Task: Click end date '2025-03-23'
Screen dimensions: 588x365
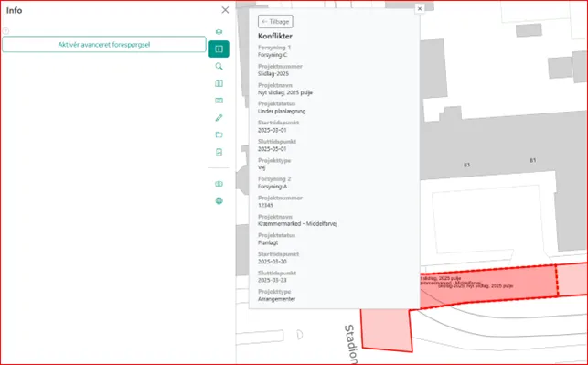Action: pyautogui.click(x=272, y=280)
